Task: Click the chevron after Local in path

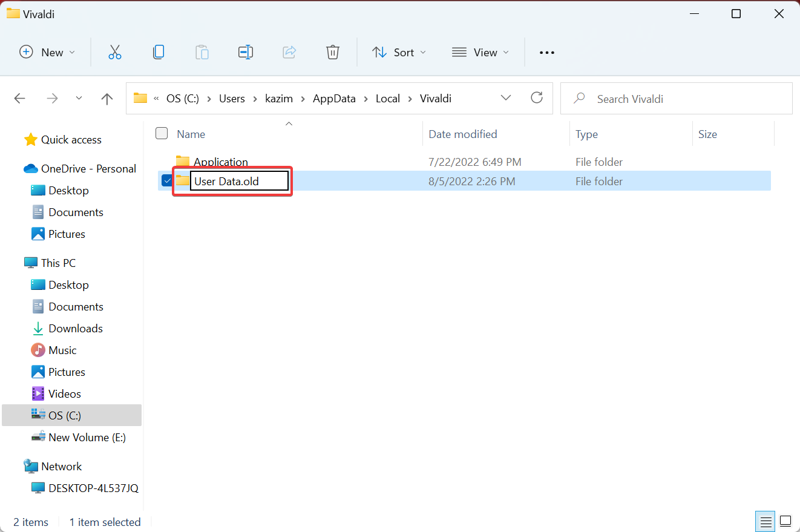Action: pyautogui.click(x=410, y=99)
